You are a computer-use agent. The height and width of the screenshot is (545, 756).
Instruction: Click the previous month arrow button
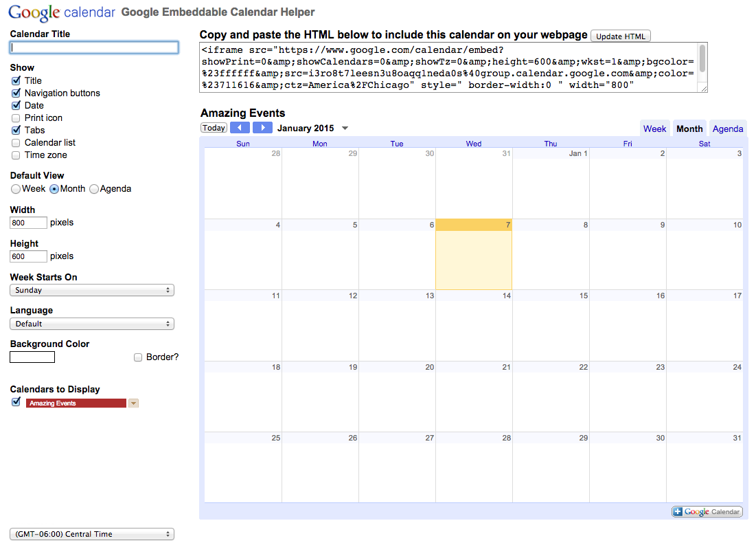tap(240, 128)
